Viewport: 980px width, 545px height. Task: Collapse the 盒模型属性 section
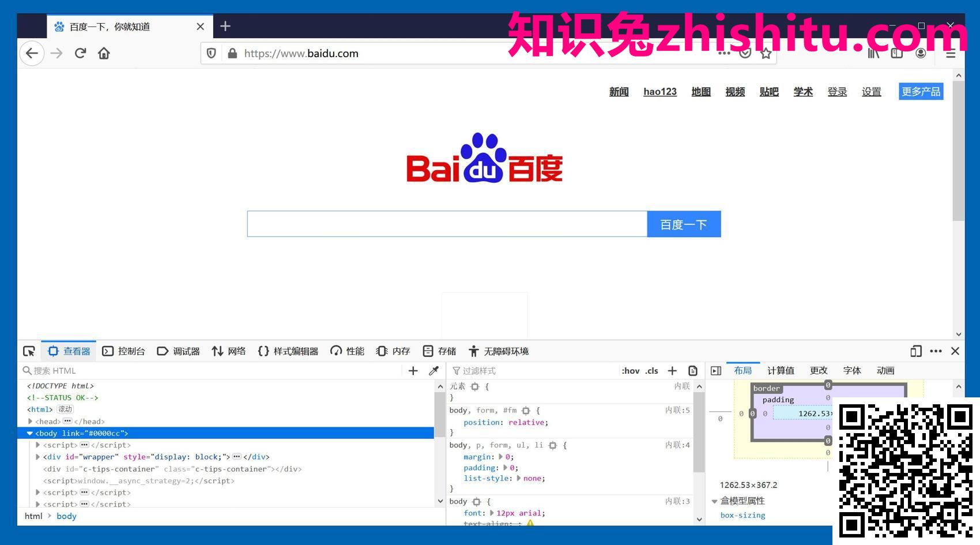[715, 501]
